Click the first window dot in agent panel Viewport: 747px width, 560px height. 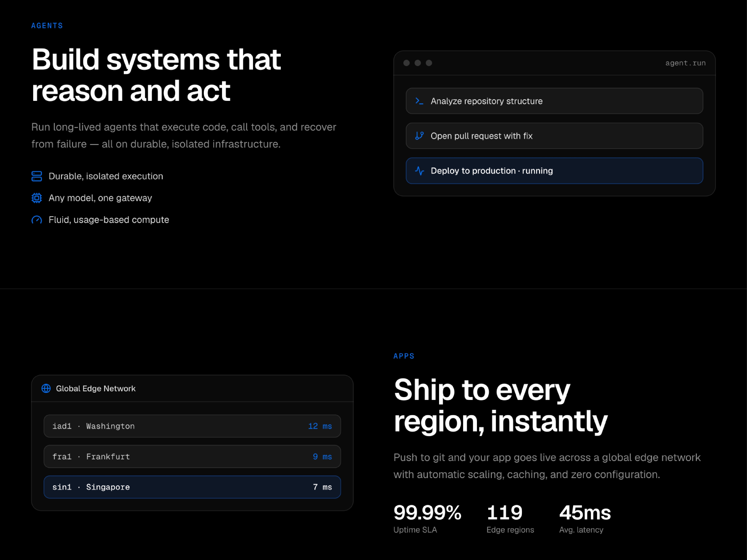pos(407,63)
